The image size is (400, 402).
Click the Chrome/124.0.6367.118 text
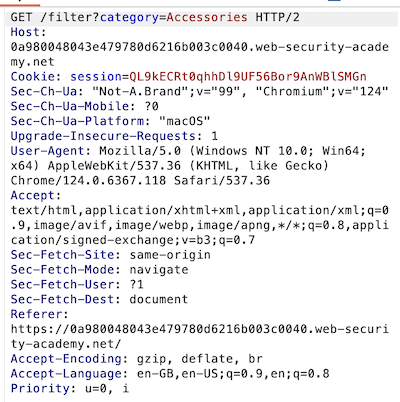[x=88, y=181]
